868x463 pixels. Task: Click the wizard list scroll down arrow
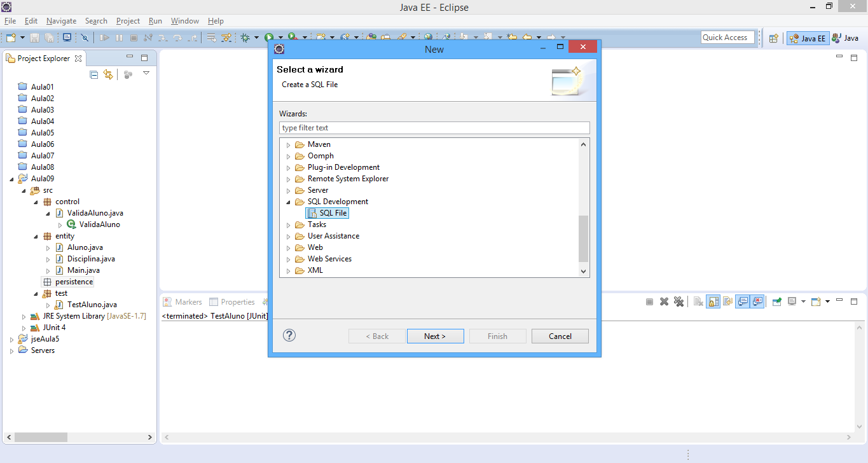[x=583, y=271]
